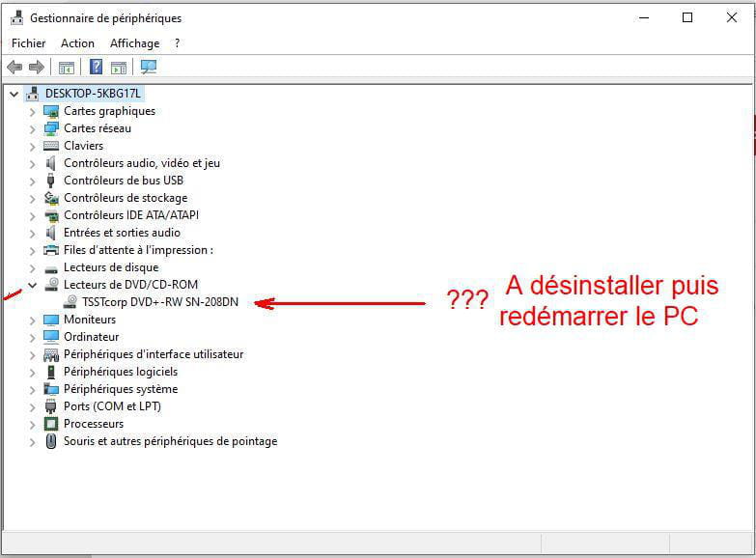Collapse Lecteurs de DVD/CD-ROM category
The width and height of the screenshot is (756, 558).
[x=32, y=285]
